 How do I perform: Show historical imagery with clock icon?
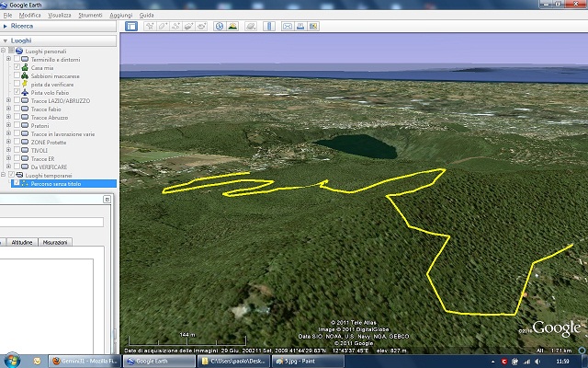[x=220, y=26]
